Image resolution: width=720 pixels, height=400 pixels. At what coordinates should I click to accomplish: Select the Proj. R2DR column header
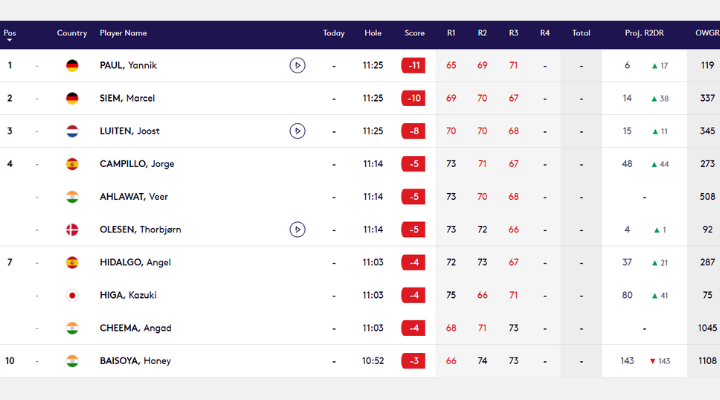tap(646, 33)
